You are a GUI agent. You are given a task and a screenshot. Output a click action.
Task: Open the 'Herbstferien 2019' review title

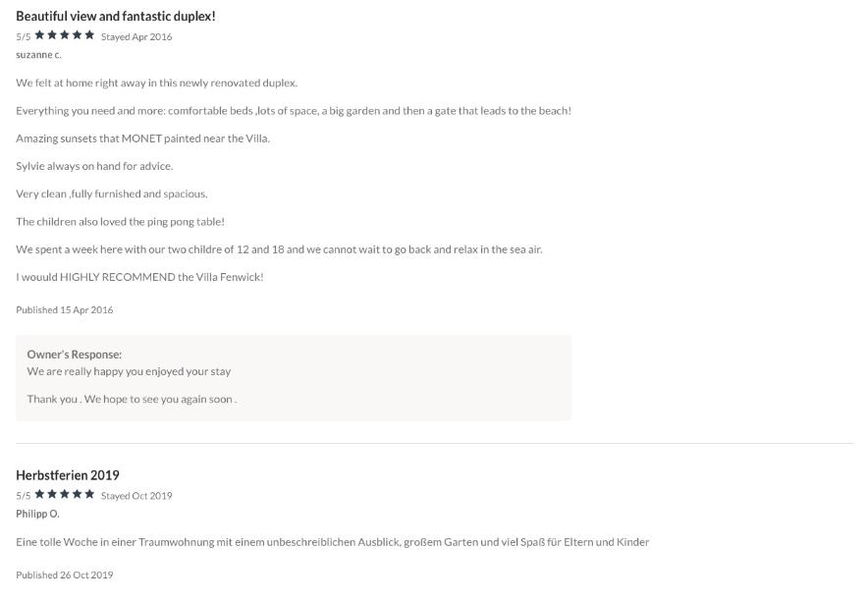[68, 475]
